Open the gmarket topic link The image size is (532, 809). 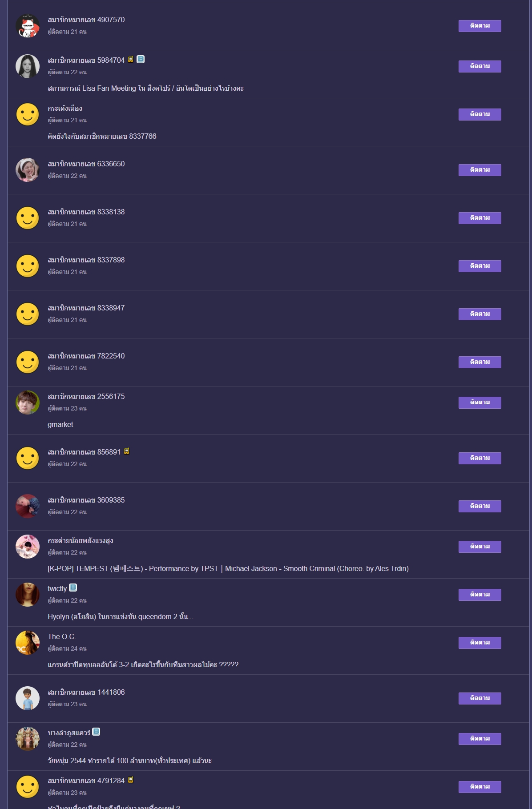(x=60, y=424)
